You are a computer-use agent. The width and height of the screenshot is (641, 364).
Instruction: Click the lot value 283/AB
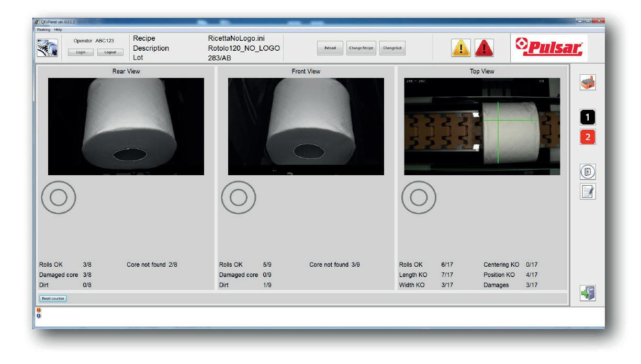220,58
